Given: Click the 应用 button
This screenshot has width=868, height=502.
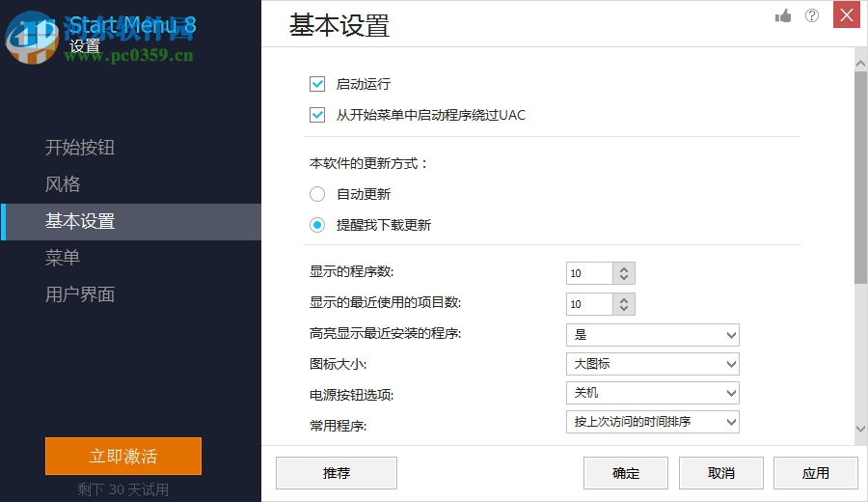Looking at the screenshot, I should (x=816, y=473).
